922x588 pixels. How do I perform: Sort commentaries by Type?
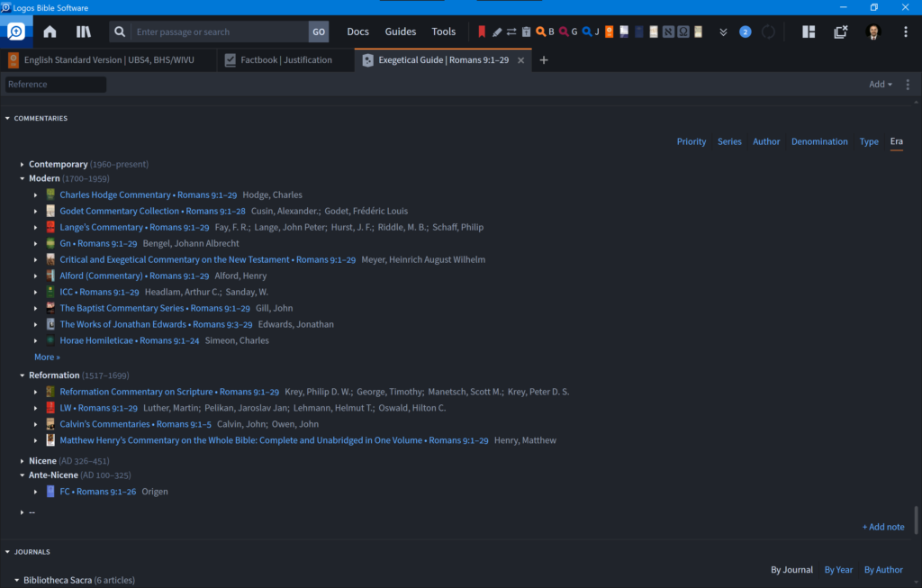click(x=869, y=141)
